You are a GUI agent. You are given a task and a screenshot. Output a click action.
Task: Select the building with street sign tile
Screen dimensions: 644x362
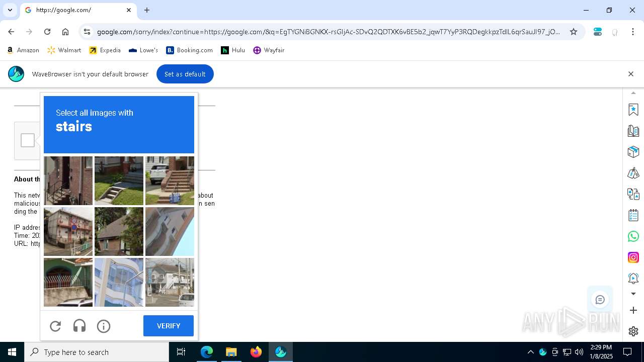[x=68, y=231]
